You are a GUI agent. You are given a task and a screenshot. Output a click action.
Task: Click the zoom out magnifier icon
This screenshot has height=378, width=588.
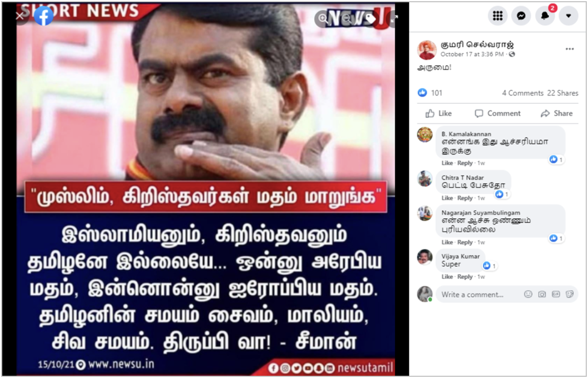[347, 19]
